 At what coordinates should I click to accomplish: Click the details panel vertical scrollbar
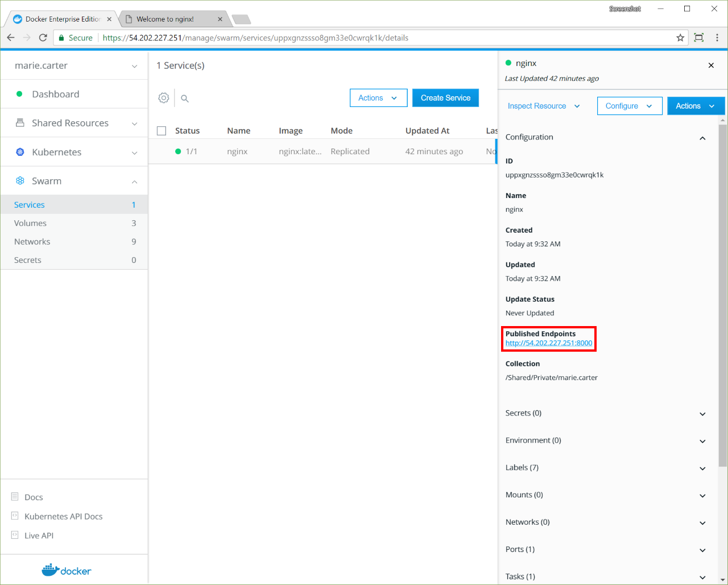(x=723, y=285)
